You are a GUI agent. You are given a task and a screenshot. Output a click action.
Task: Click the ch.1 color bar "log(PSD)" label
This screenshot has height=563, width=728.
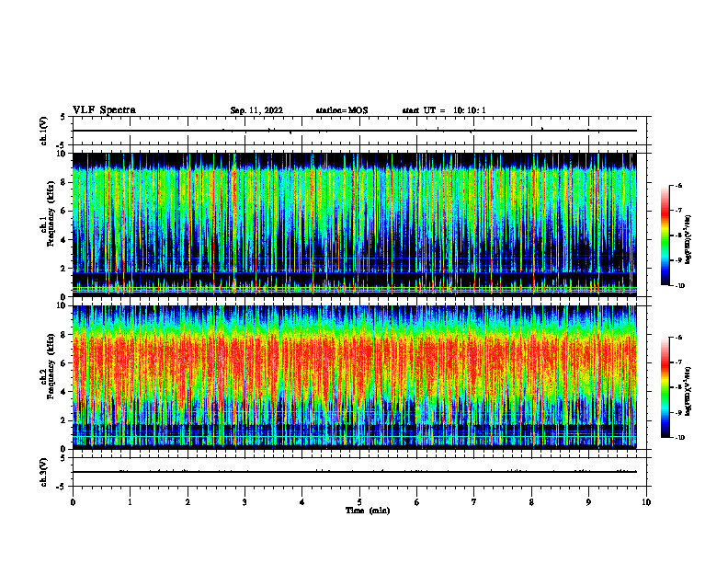[688, 239]
